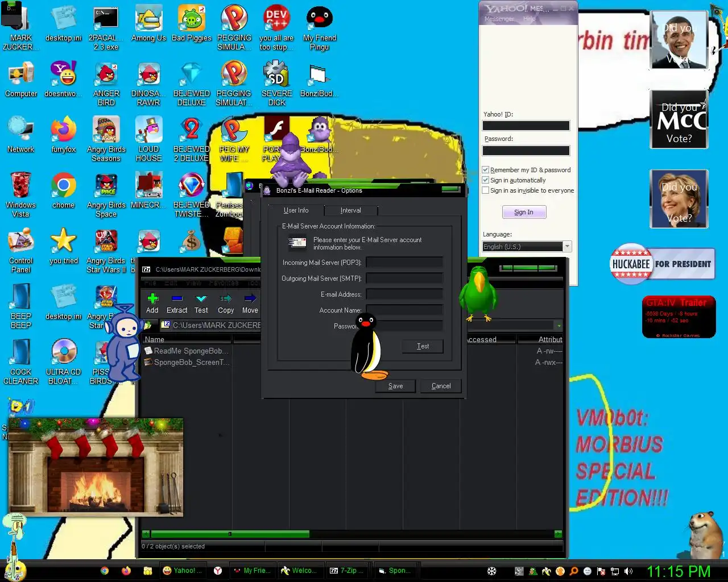728x582 pixels.
Task: Click 7-Zip up-one-level folder icon
Action: click(147, 325)
